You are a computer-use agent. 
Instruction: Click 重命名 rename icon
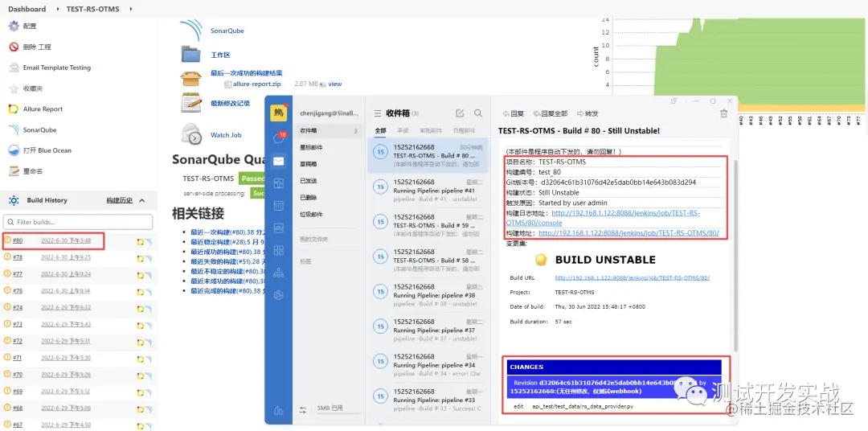point(14,171)
